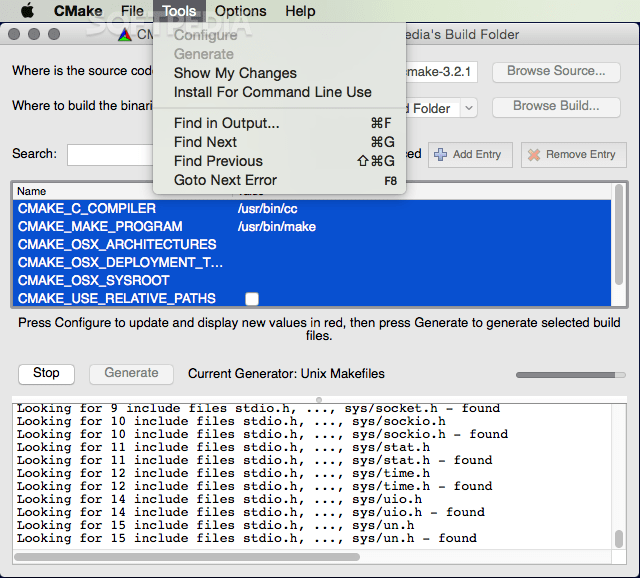
Task: Click the splitter handle above output log
Action: pos(319,400)
